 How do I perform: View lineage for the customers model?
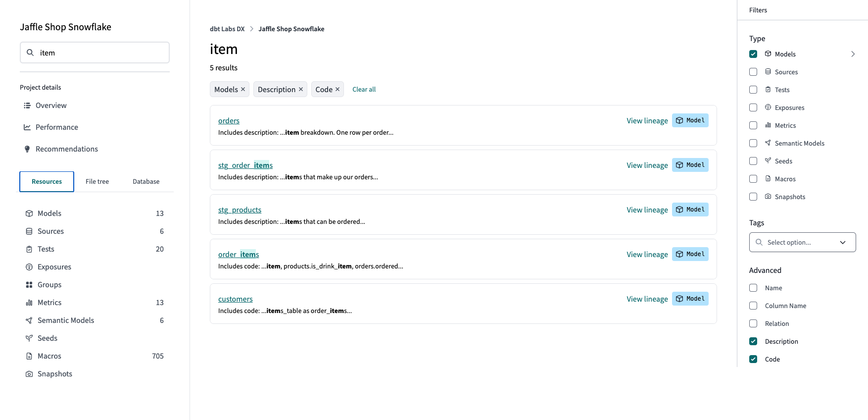click(647, 299)
